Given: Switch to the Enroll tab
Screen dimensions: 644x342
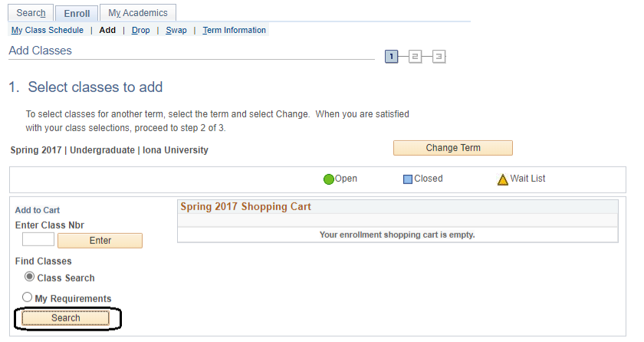Looking at the screenshot, I should coord(77,13).
